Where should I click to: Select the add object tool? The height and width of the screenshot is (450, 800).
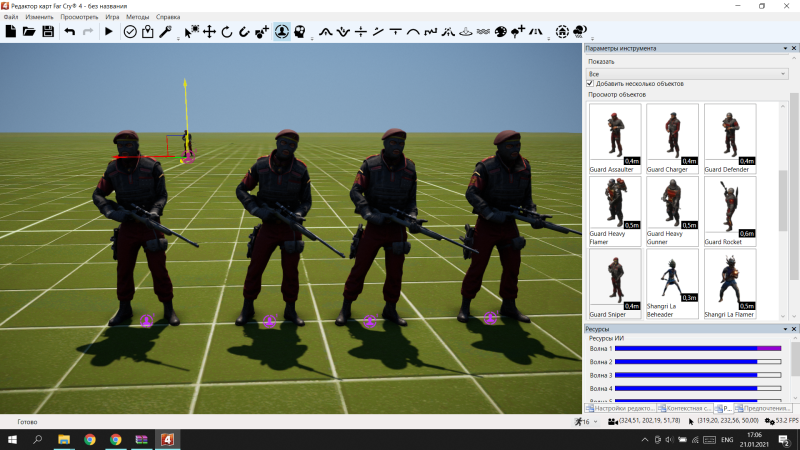tap(262, 32)
